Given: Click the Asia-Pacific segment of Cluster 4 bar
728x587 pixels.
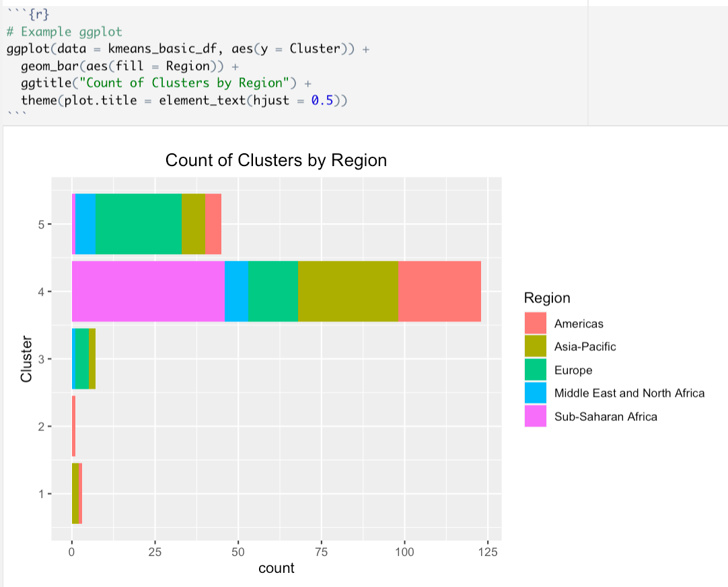Looking at the screenshot, I should tap(348, 292).
